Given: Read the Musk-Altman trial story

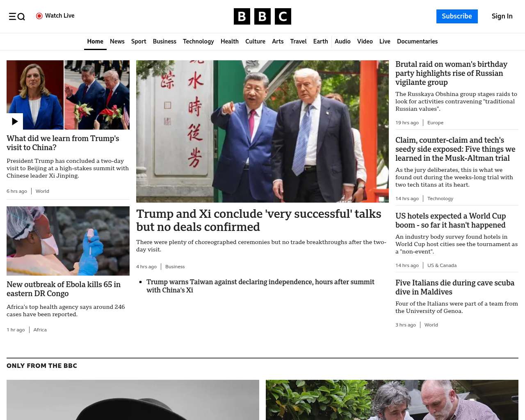Looking at the screenshot, I should pyautogui.click(x=455, y=149).
